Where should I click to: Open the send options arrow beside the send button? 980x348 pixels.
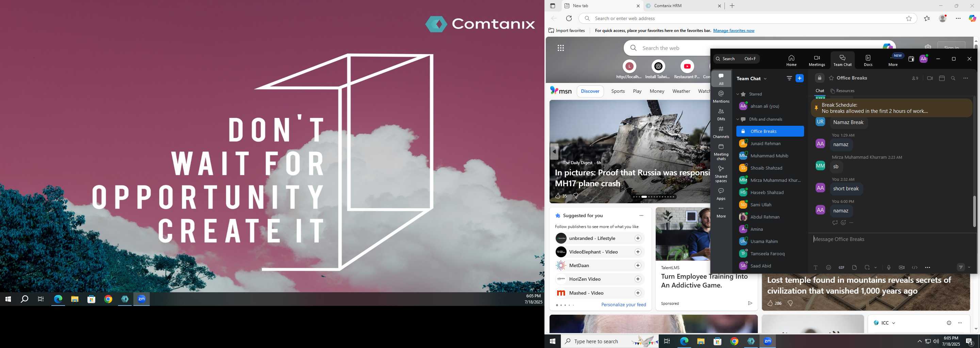(969, 267)
